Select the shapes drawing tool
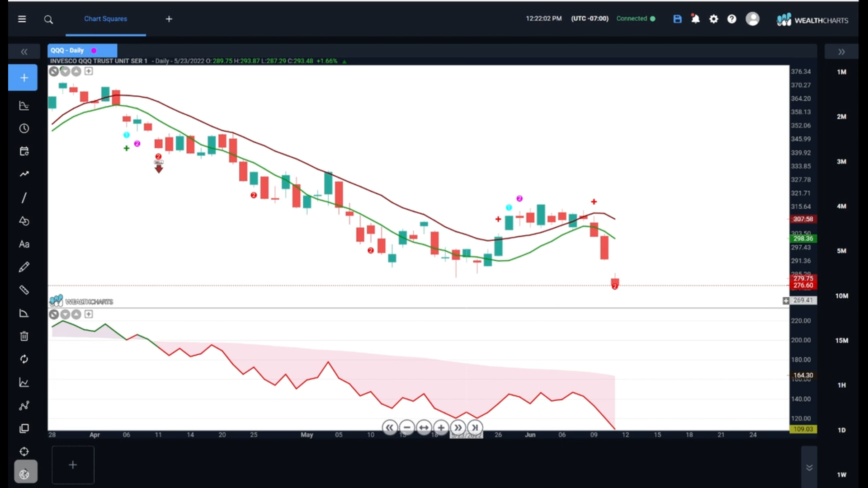 click(24, 221)
